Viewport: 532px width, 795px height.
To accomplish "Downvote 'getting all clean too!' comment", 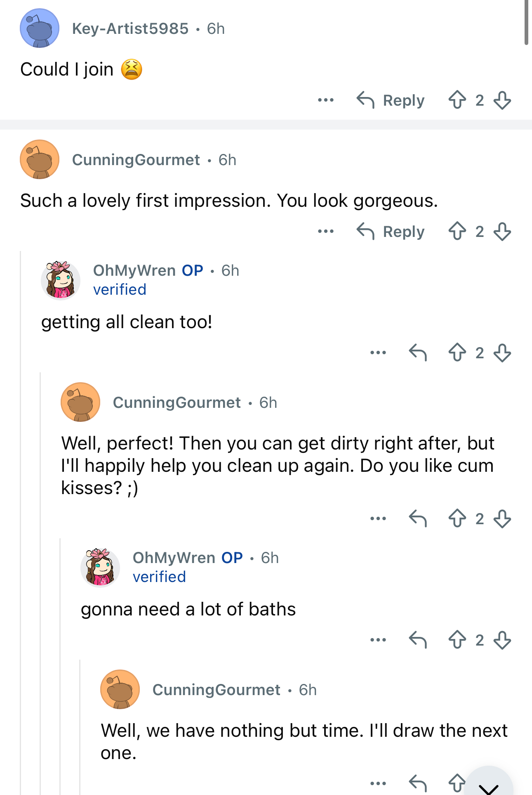I will 502,353.
